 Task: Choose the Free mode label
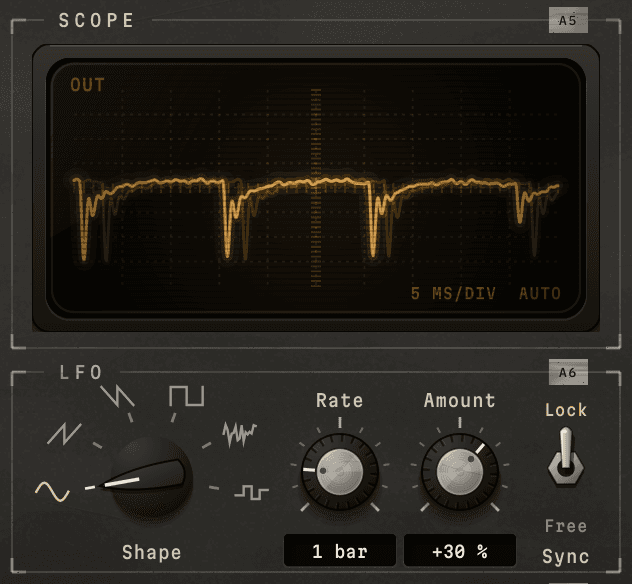click(565, 526)
